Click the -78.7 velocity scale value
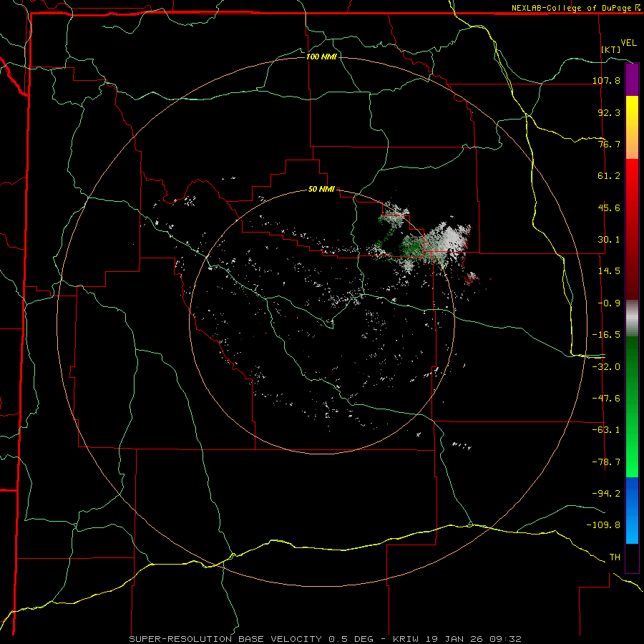The width and height of the screenshot is (644, 644). pos(606,462)
